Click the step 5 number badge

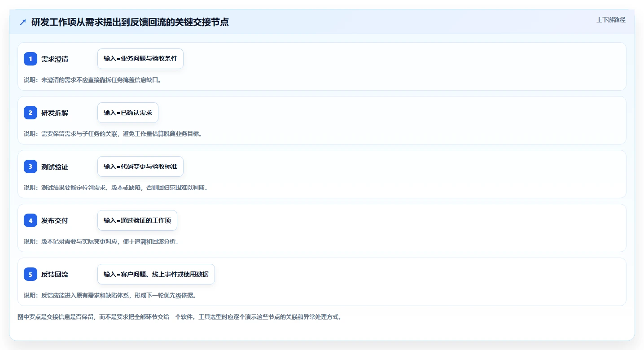31,274
